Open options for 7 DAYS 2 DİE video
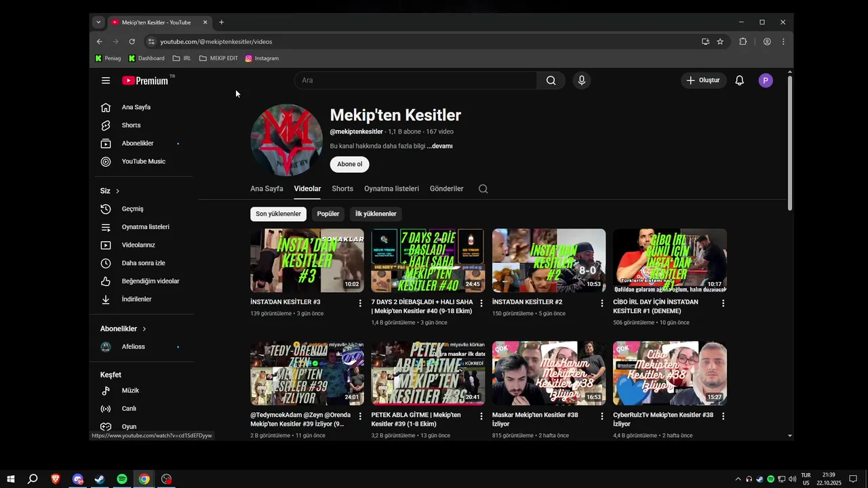 pyautogui.click(x=481, y=303)
